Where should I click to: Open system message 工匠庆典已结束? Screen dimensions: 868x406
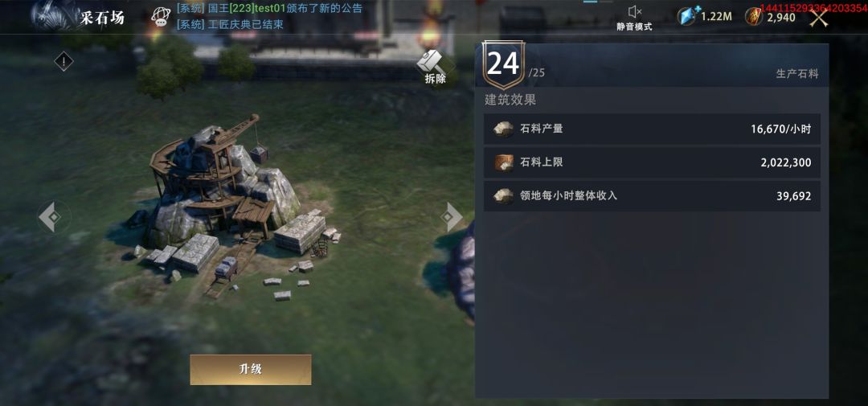pyautogui.click(x=230, y=24)
